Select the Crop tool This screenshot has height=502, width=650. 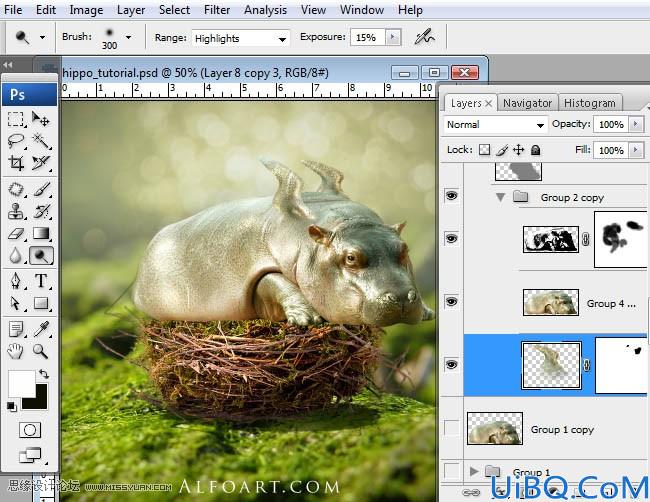coord(16,163)
